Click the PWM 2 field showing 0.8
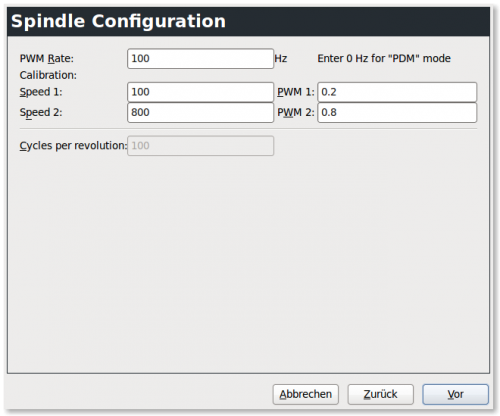Viewport: 500px width, 416px height. click(x=397, y=112)
